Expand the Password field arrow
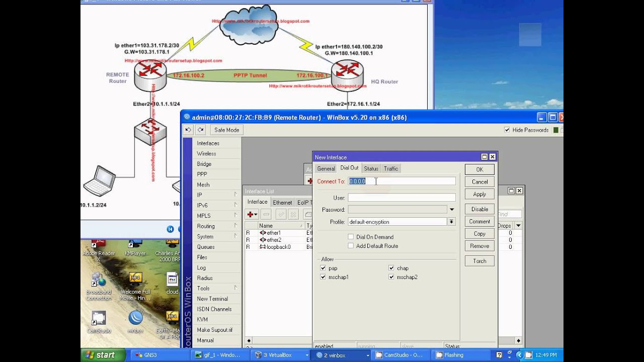 tap(452, 210)
